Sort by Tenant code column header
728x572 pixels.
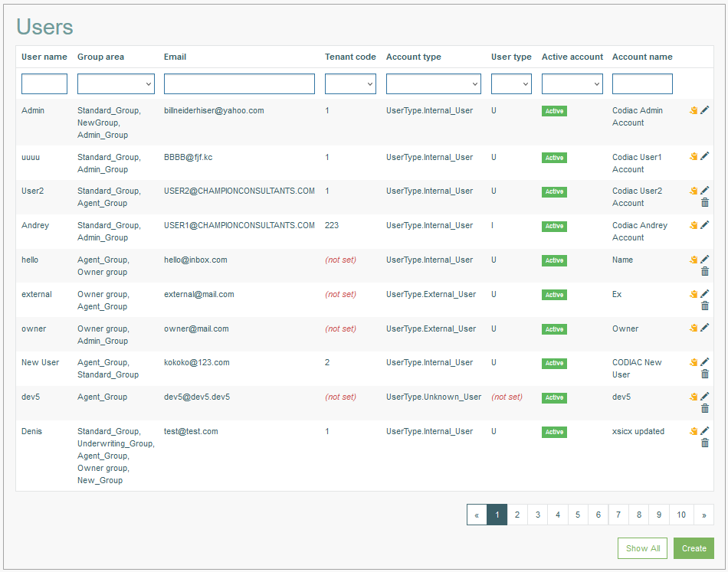350,57
